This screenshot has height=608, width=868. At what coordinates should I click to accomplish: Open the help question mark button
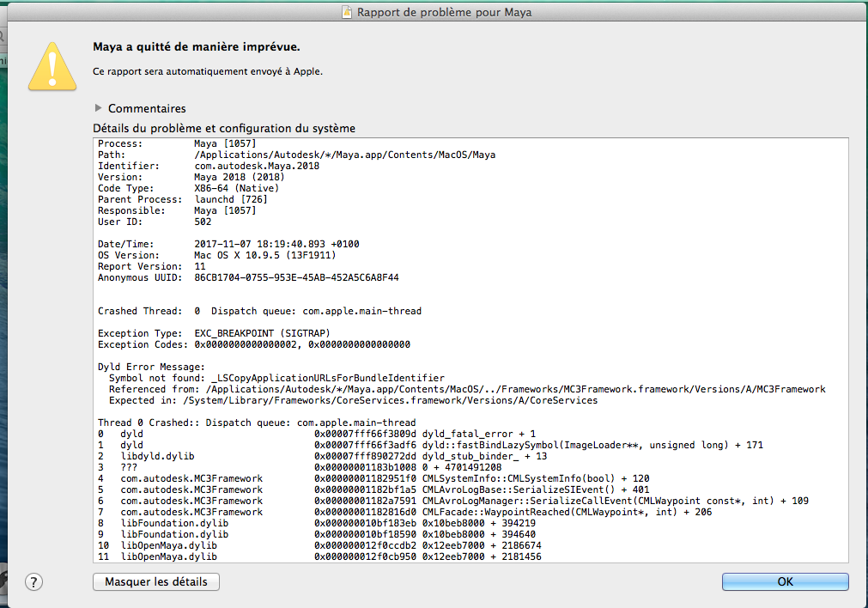pyautogui.click(x=33, y=582)
